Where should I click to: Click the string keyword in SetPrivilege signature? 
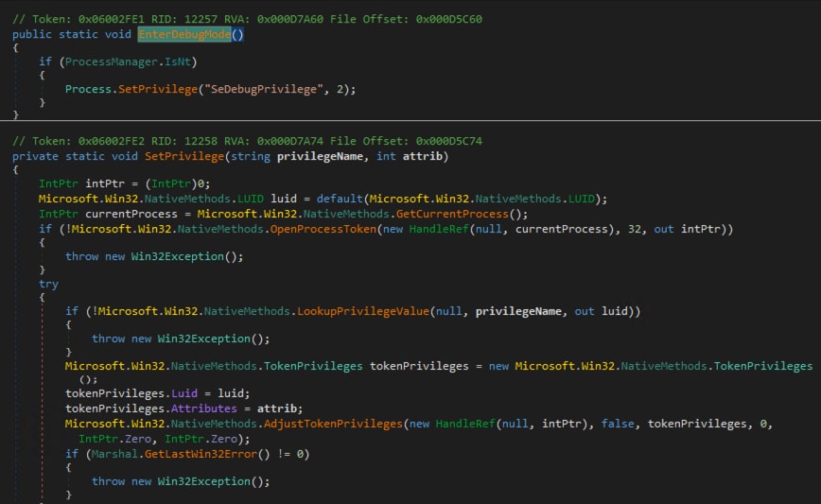[x=251, y=156]
